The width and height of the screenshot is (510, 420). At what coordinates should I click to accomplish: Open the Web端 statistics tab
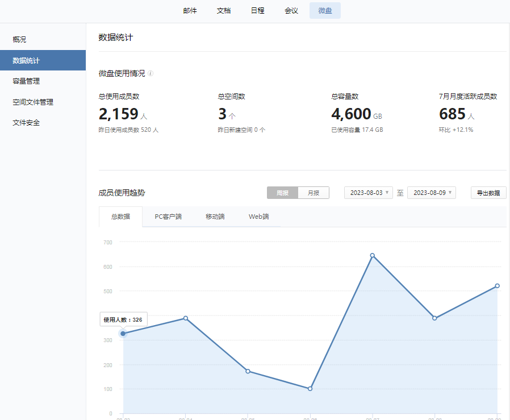click(x=259, y=217)
